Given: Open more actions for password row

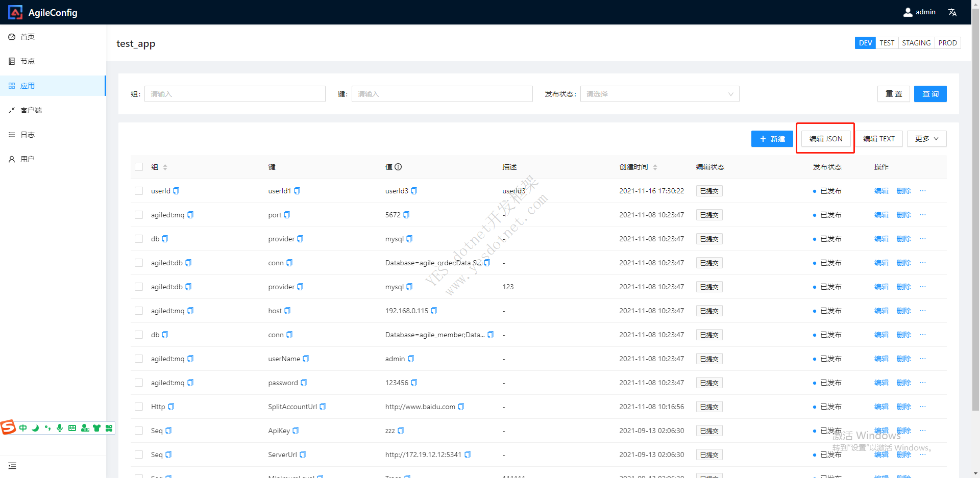Looking at the screenshot, I should pyautogui.click(x=923, y=383).
